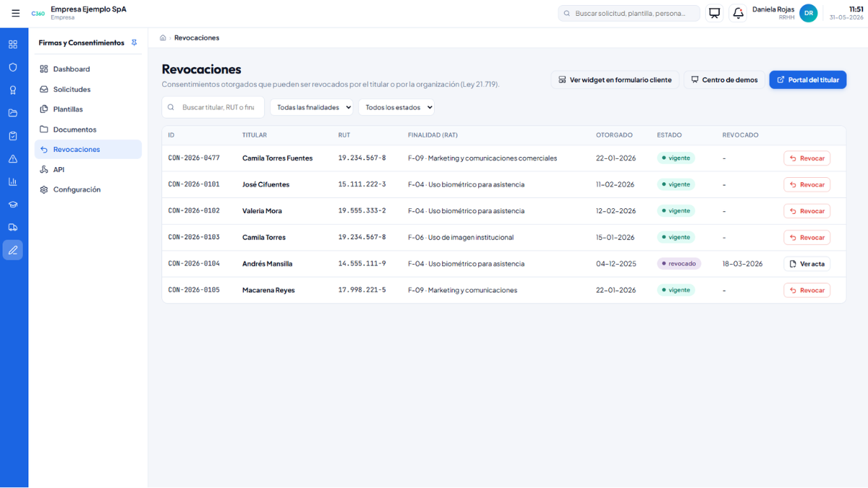Click the Camila Torres Fuentes name
This screenshot has height=488, width=868.
(277, 158)
